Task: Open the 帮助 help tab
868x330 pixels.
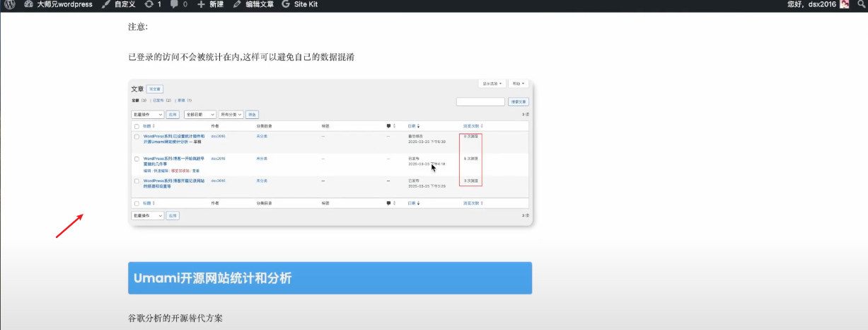Action: tap(518, 84)
